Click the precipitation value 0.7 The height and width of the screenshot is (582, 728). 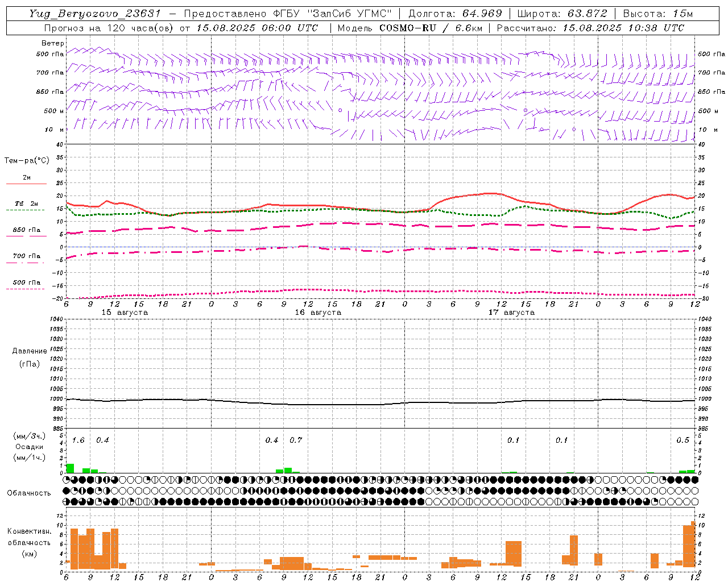296,440
